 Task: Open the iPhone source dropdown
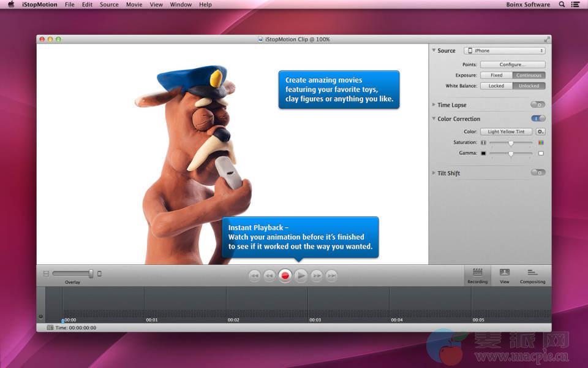pyautogui.click(x=504, y=51)
